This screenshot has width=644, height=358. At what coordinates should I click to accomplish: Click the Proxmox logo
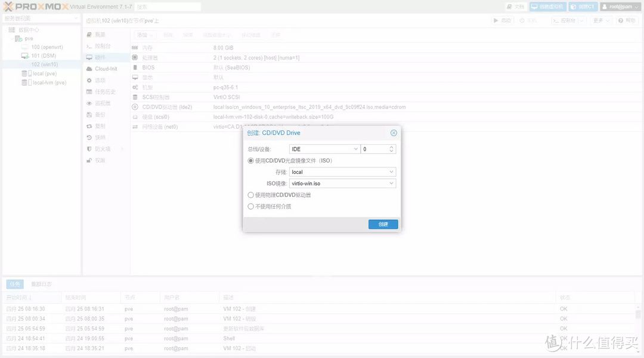coord(35,7)
